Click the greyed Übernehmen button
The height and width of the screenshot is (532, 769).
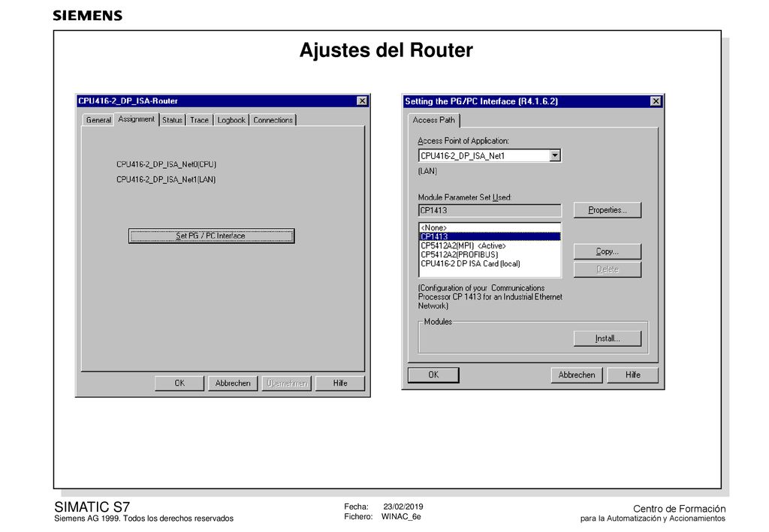[x=287, y=383]
